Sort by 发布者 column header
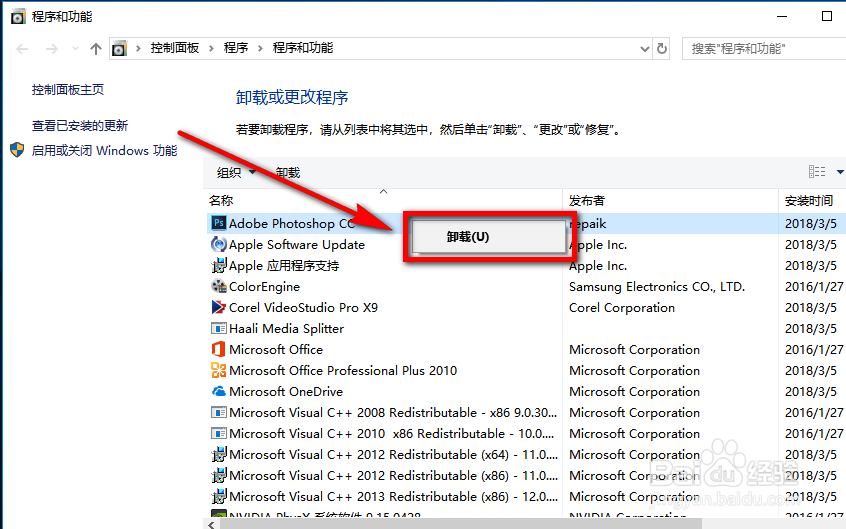Viewport: 846px width, 529px height. pyautogui.click(x=586, y=201)
